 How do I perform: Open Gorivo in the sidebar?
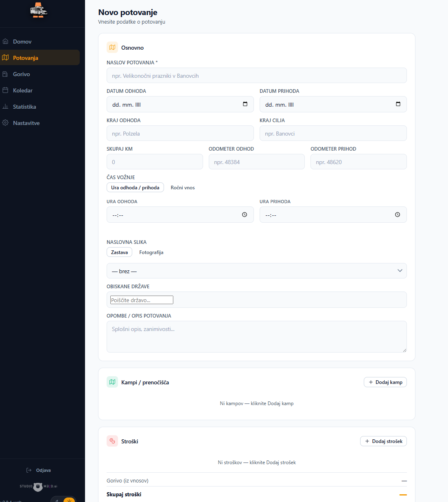coord(22,74)
